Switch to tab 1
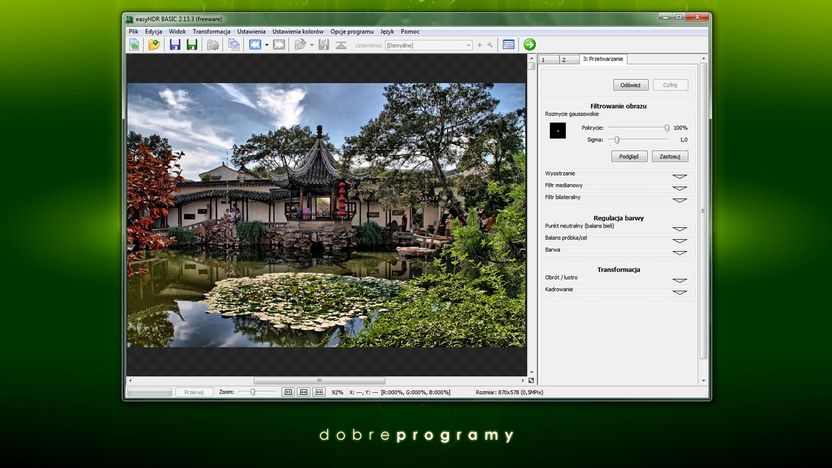Screen dimensions: 832x468 pyautogui.click(x=549, y=59)
